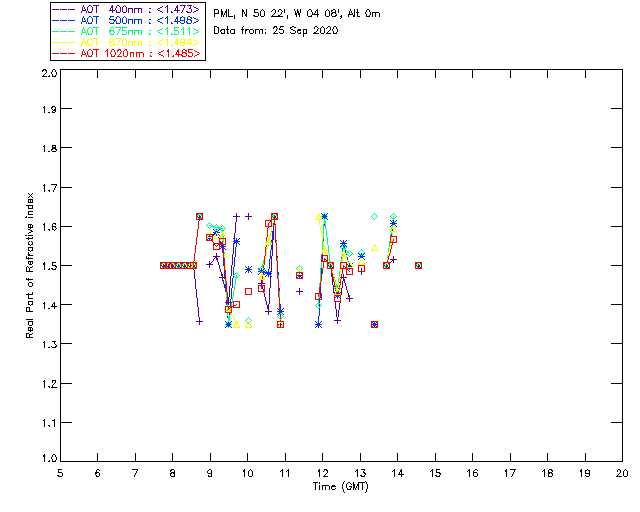The image size is (640, 512).
Task: Click the x-axis tick label '16'
Action: pos(473,473)
